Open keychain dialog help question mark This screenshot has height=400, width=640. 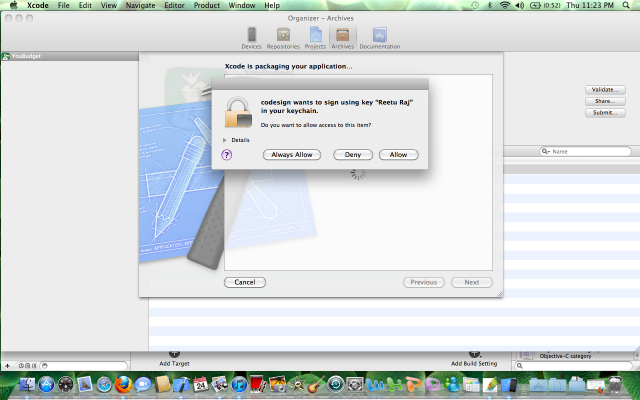click(x=227, y=155)
